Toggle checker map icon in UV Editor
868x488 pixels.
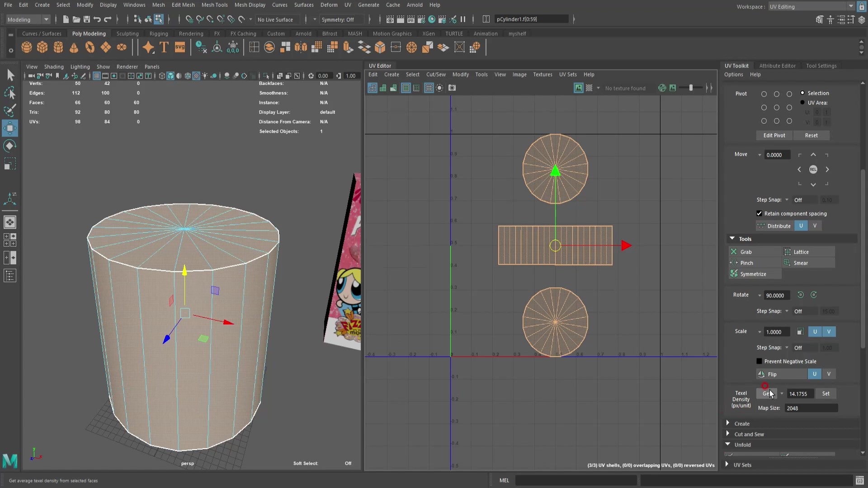point(589,88)
